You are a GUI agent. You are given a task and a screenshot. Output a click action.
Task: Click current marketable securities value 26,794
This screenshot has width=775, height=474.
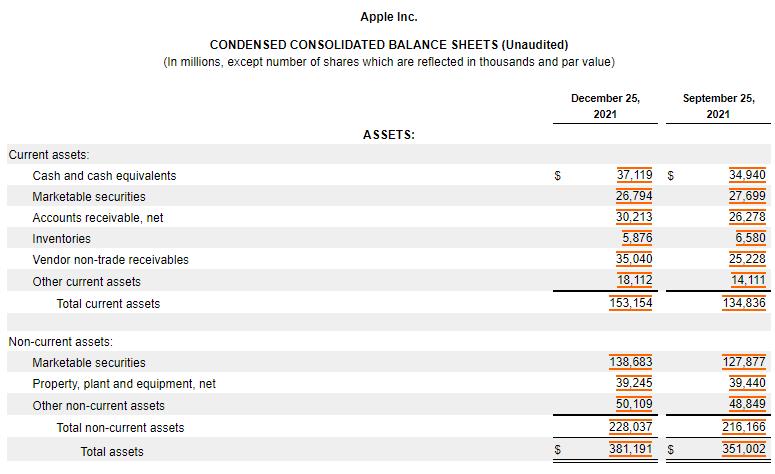pos(634,196)
